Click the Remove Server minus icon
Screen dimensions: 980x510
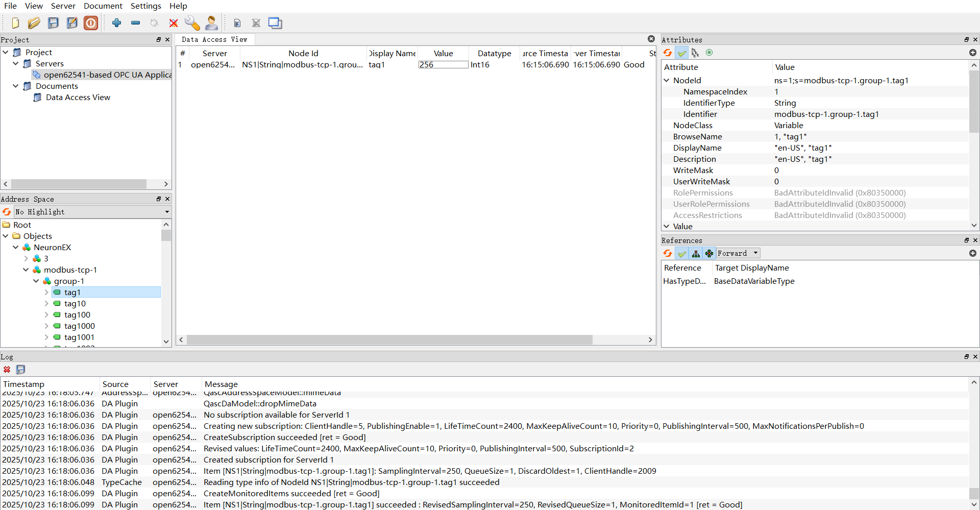click(x=135, y=23)
